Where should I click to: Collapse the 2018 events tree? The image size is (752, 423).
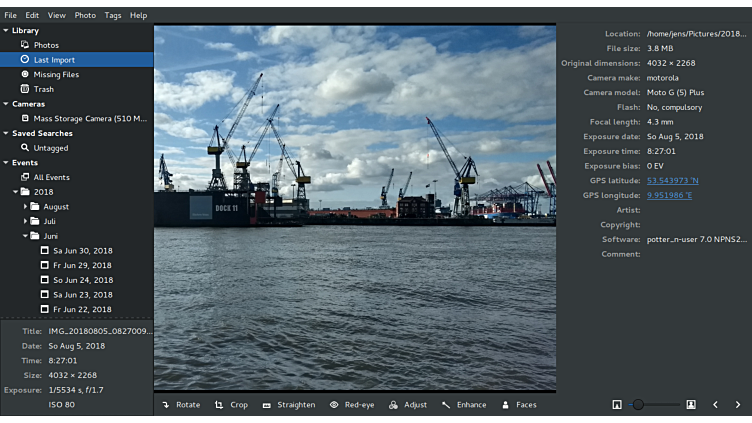click(16, 192)
